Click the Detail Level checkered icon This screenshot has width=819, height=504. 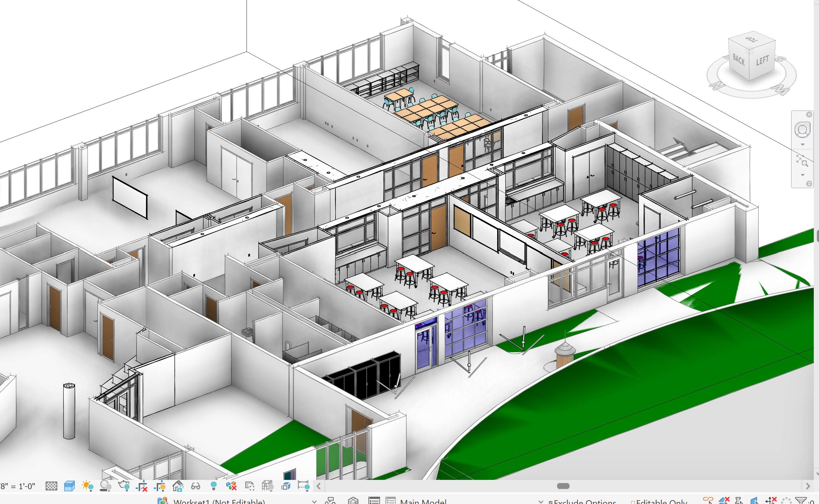pos(51,486)
